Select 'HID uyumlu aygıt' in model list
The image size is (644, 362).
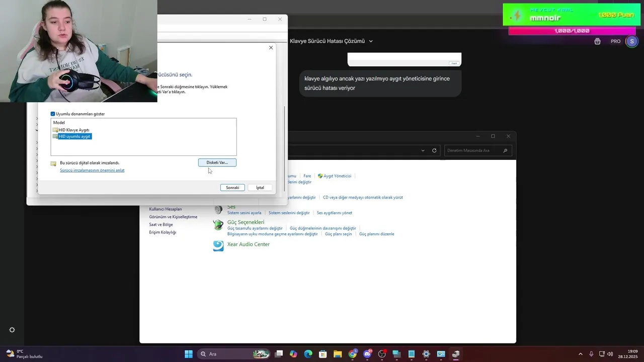(x=74, y=136)
